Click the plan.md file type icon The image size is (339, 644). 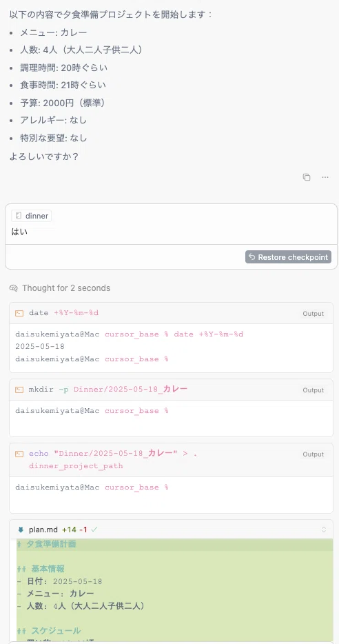point(21,530)
